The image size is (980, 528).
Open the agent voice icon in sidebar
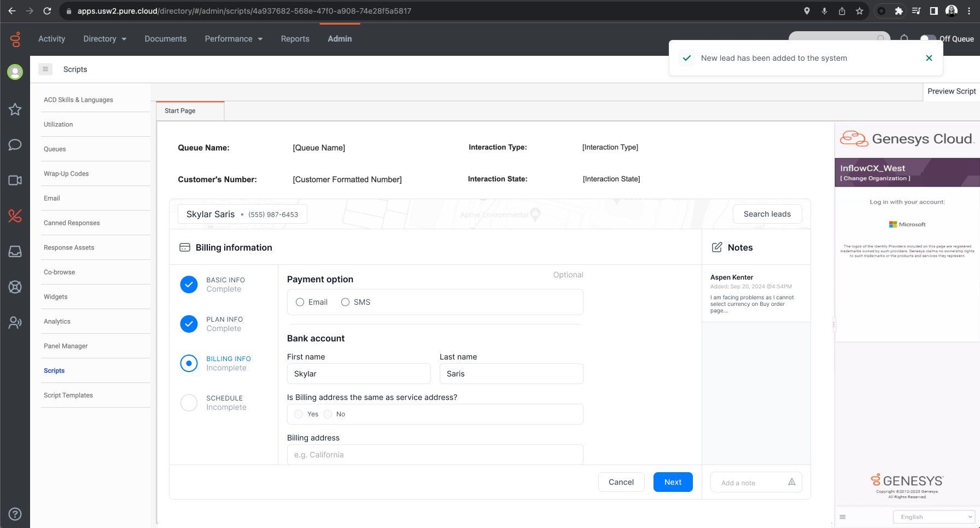[15, 323]
